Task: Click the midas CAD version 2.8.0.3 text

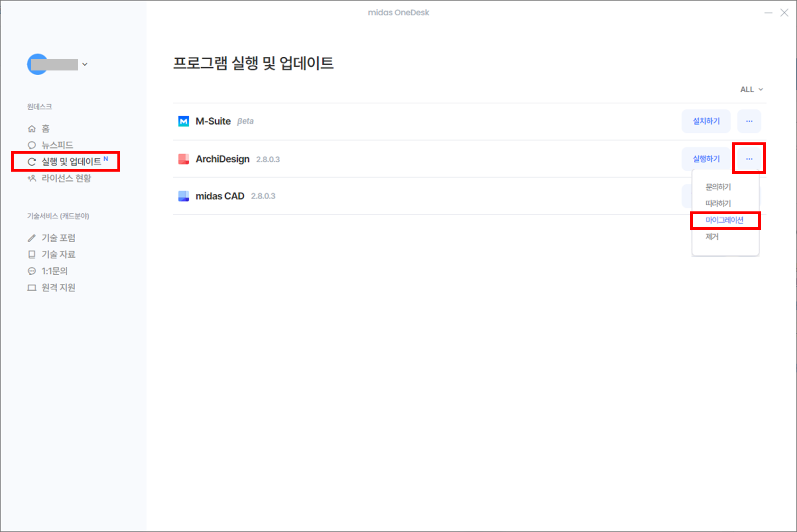Action: [263, 196]
